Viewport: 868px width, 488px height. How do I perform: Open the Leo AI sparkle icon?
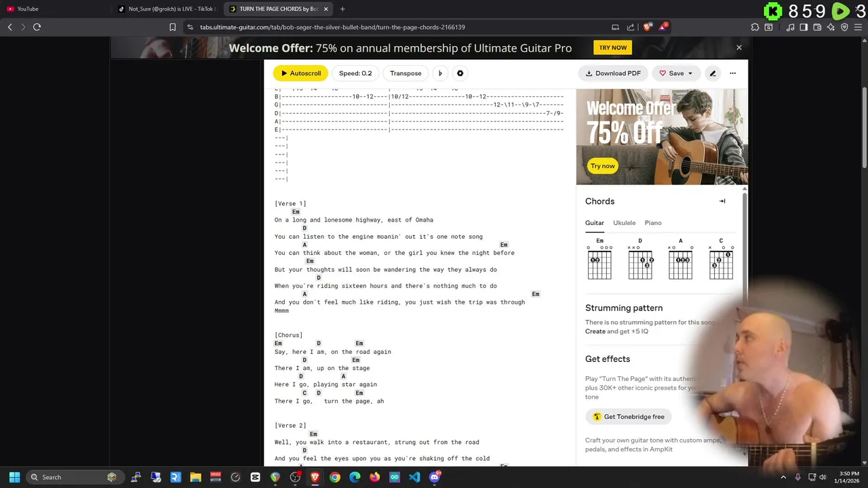(x=831, y=27)
